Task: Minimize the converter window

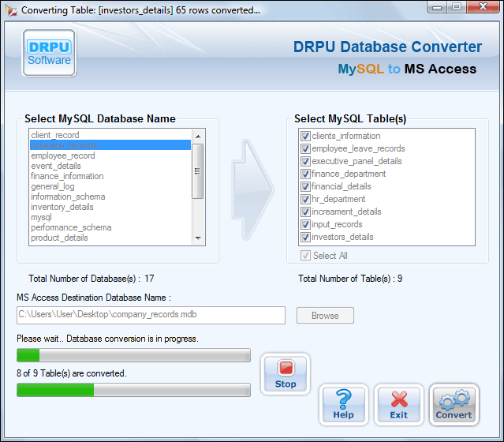Action: [x=437, y=7]
